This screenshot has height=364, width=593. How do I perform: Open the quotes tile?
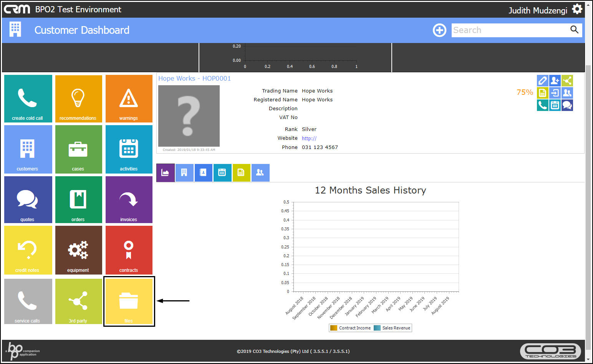pos(28,200)
